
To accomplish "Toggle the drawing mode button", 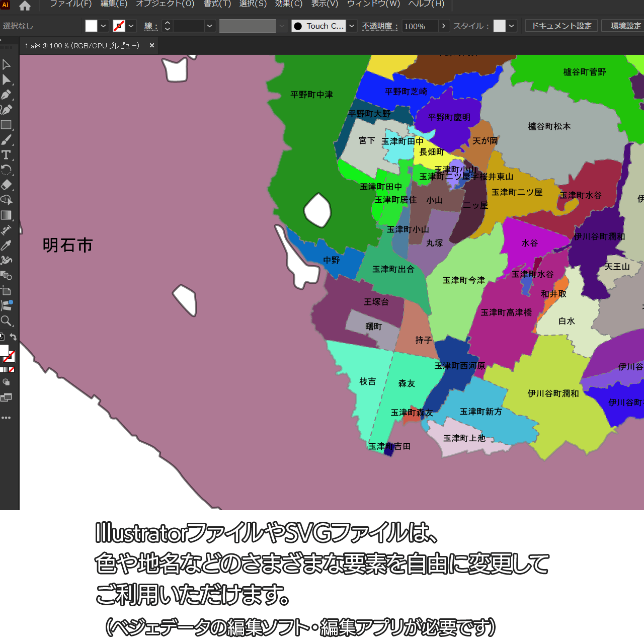I will pyautogui.click(x=6, y=382).
